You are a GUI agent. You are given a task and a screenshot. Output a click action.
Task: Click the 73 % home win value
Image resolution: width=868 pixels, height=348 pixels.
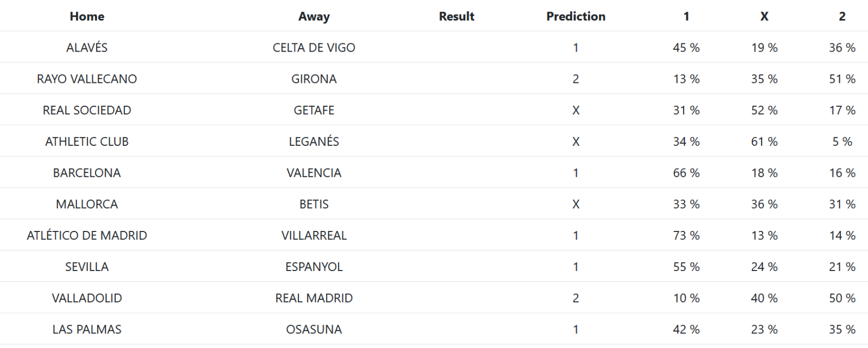686,236
